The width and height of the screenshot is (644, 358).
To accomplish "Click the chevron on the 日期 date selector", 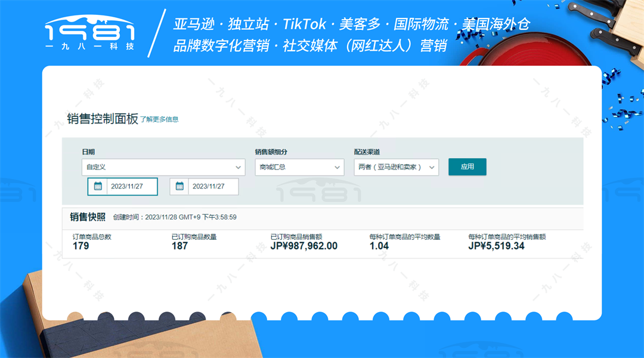I will (x=238, y=167).
